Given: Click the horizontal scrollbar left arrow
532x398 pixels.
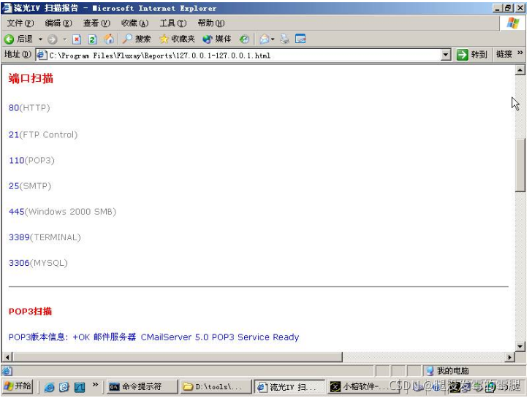Looking at the screenshot, I should (x=7, y=357).
